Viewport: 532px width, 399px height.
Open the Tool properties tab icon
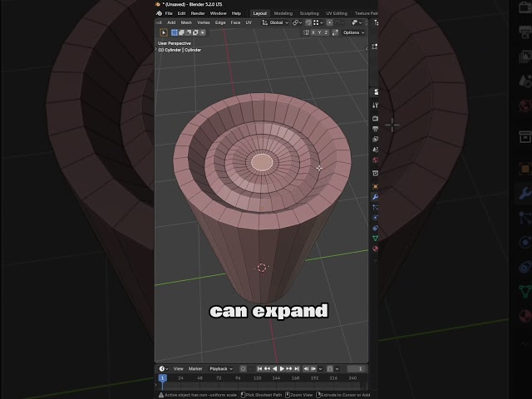coord(375,106)
